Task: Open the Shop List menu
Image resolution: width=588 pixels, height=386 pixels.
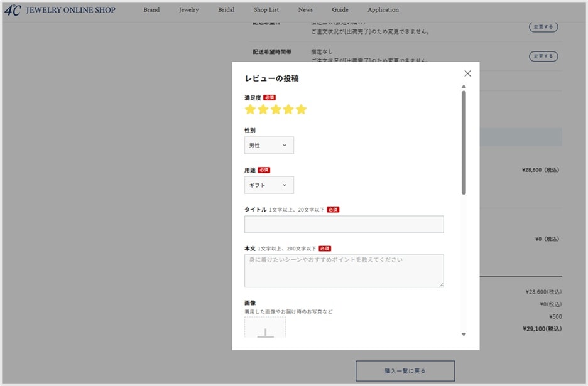Action: (x=266, y=10)
